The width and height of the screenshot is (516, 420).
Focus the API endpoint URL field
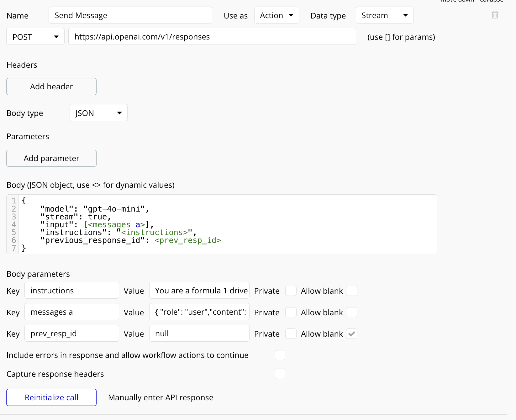212,37
